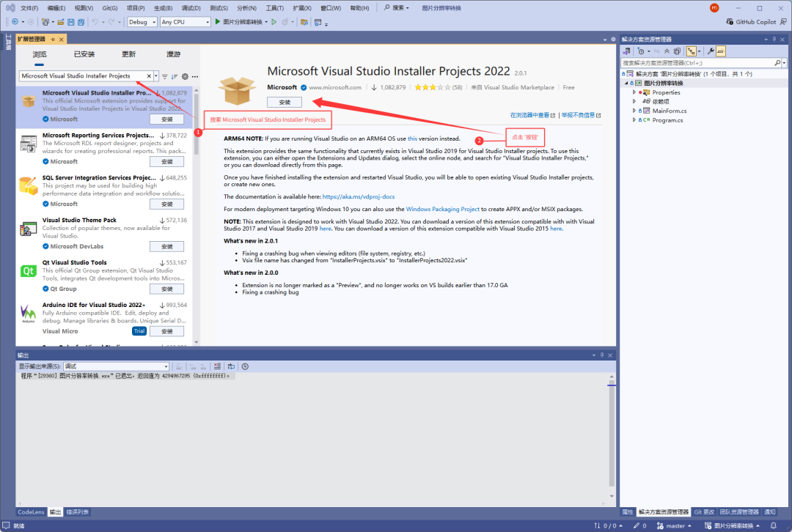792x532 pixels.
Task: Click the more options ellipsis icon
Action: (195, 77)
